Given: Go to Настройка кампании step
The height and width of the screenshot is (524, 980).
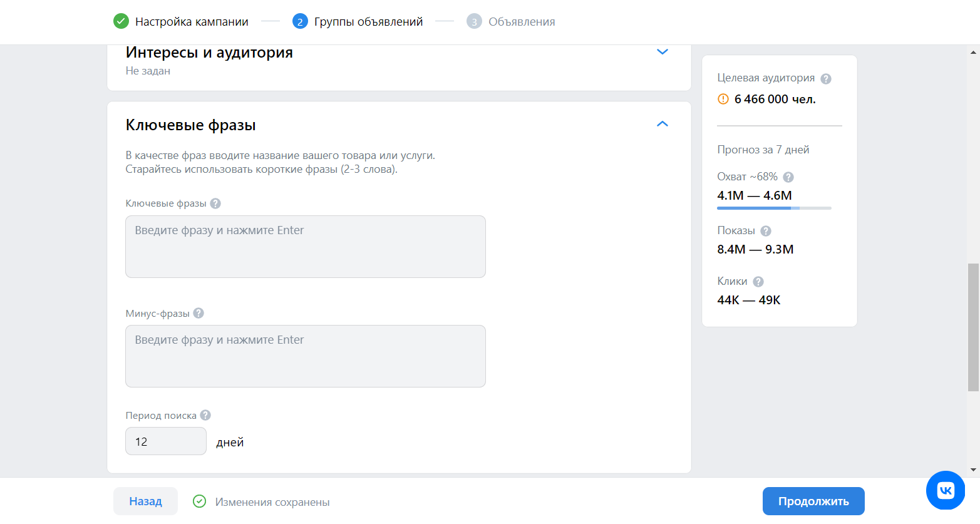Looking at the screenshot, I should tap(191, 22).
